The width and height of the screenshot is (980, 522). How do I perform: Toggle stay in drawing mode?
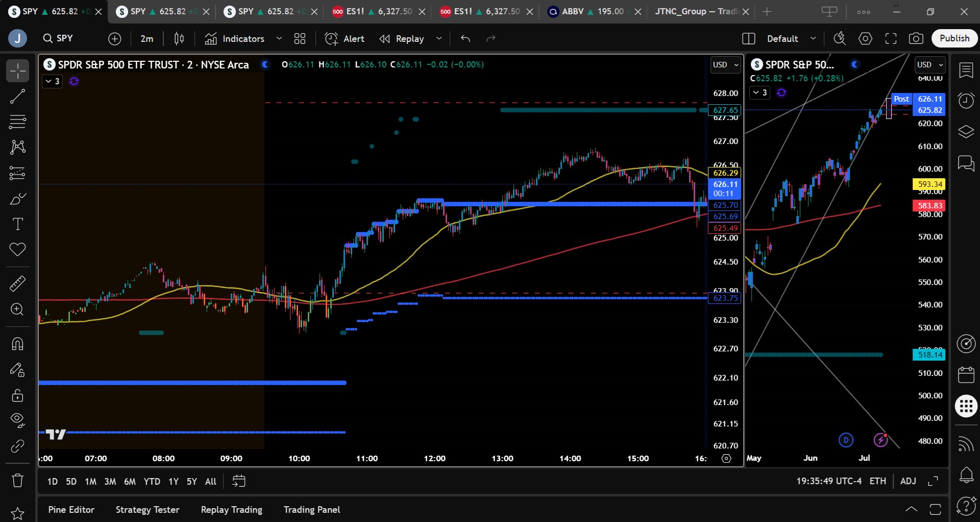(x=17, y=369)
